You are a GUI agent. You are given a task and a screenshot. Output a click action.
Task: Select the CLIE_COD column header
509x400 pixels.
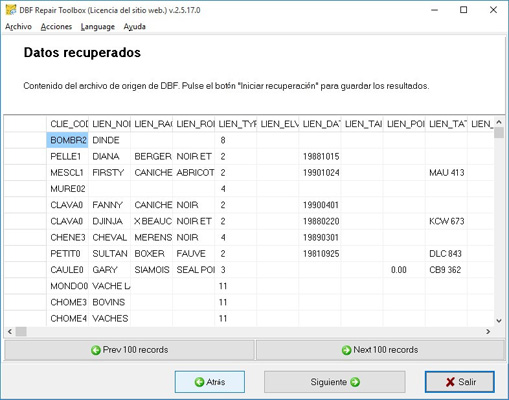pos(68,124)
